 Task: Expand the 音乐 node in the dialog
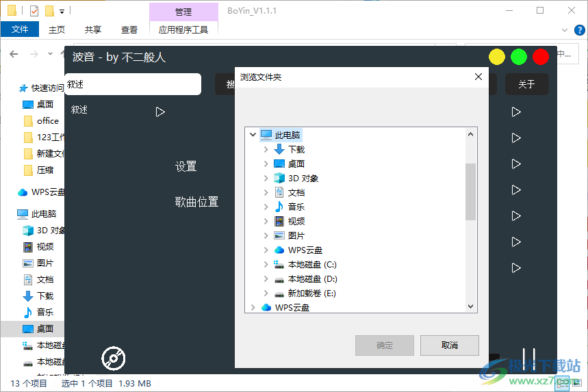coord(266,207)
